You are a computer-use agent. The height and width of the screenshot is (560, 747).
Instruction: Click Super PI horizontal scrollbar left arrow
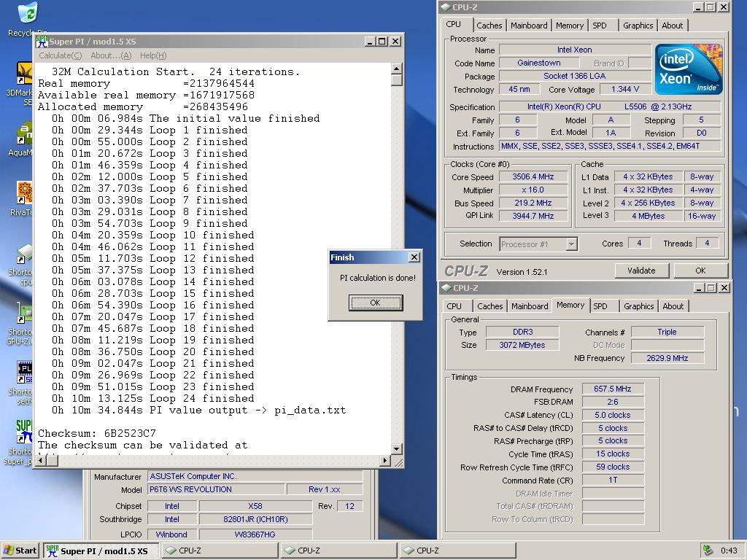tap(42, 460)
